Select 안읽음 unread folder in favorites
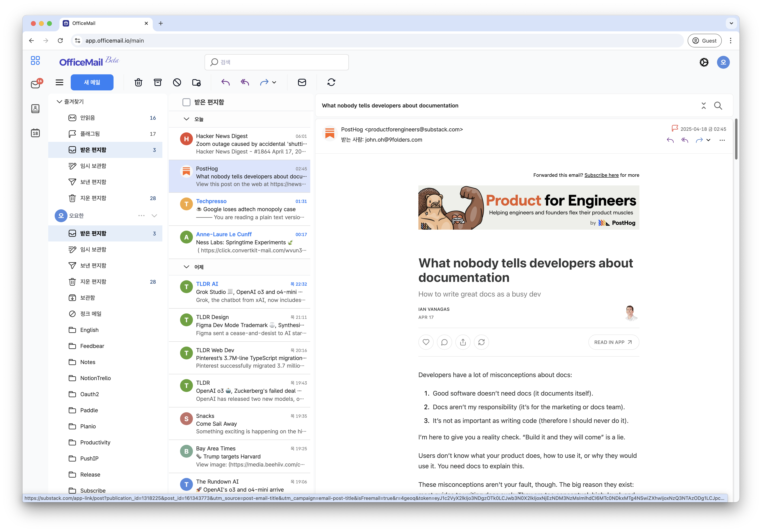 [x=105, y=118]
